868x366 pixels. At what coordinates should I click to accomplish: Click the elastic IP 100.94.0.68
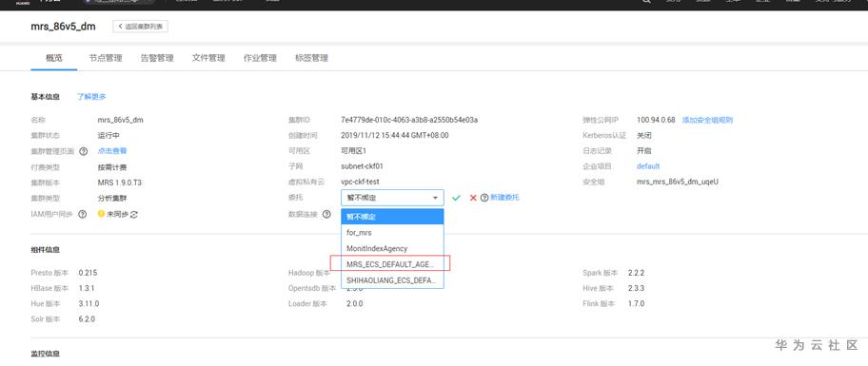[x=656, y=120]
